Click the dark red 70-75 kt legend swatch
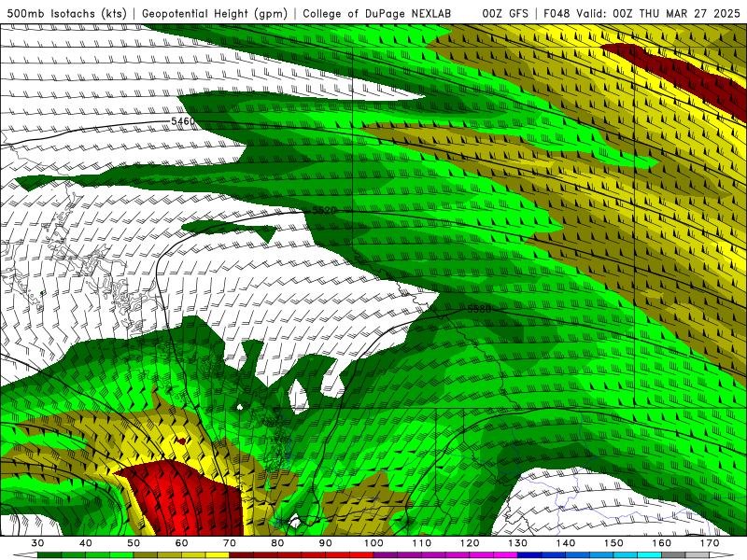The image size is (747, 560). point(242,555)
